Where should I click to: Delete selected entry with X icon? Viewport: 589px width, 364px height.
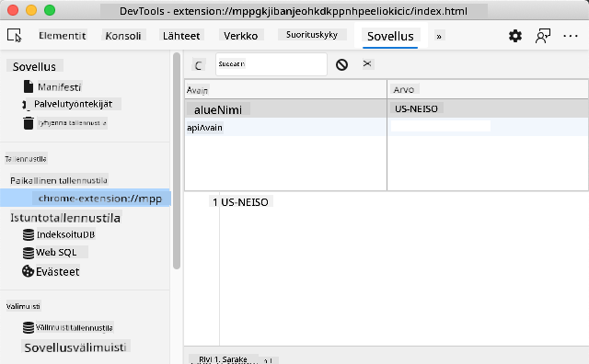click(367, 63)
